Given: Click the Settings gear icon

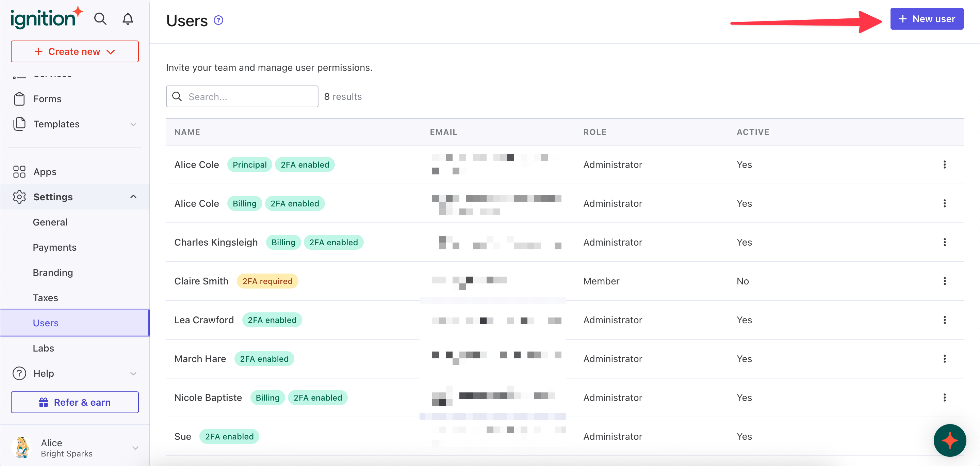Looking at the screenshot, I should pyautogui.click(x=19, y=197).
